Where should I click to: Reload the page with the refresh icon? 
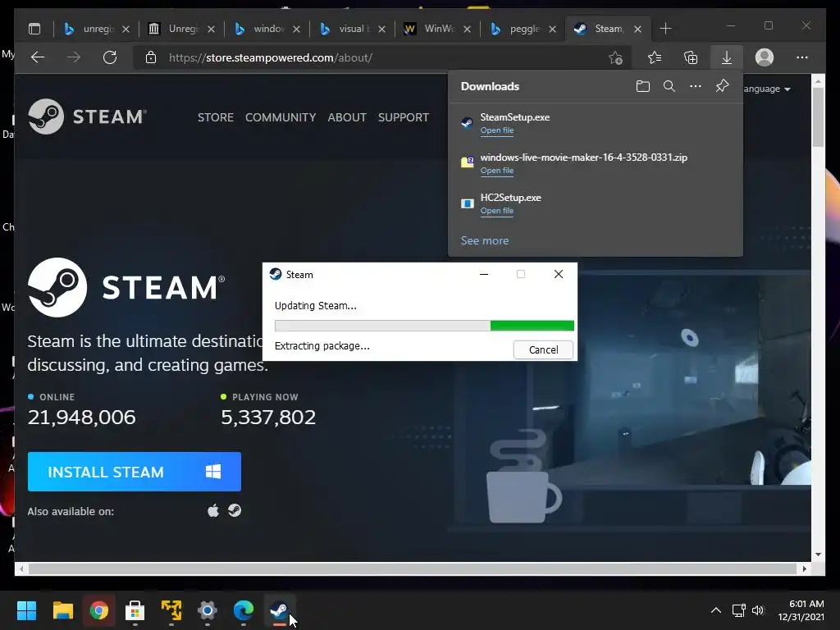click(x=110, y=57)
